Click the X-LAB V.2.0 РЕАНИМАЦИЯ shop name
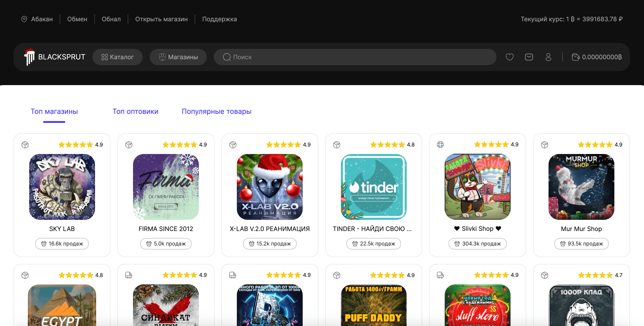 pos(270,229)
